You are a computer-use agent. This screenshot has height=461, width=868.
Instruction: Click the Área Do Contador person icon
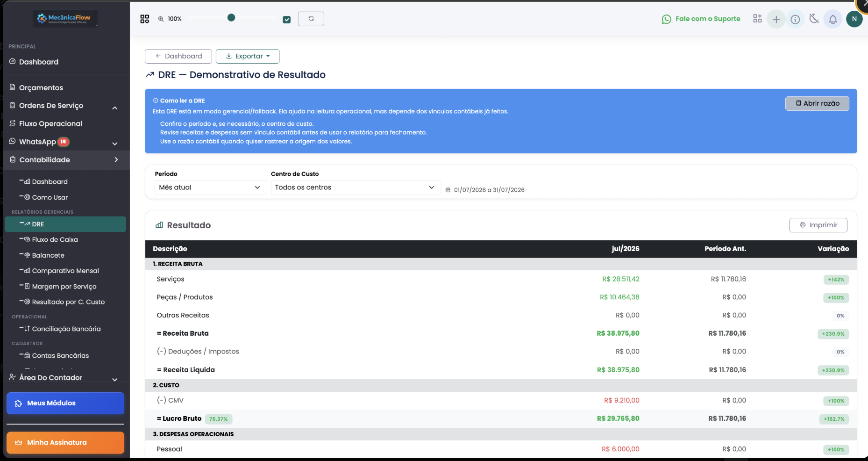(x=13, y=377)
